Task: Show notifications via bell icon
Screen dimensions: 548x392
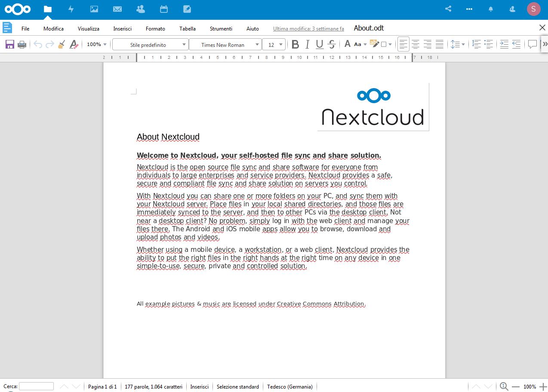Action: pos(491,9)
